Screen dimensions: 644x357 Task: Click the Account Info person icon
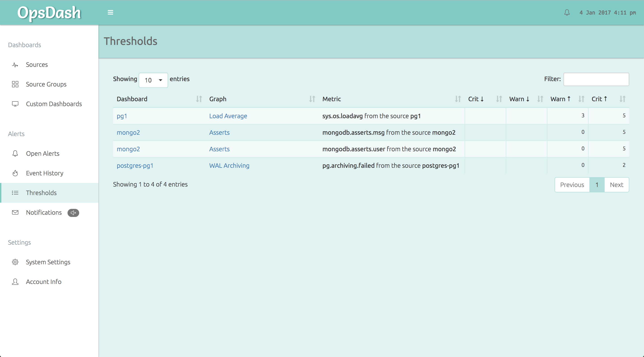[15, 281]
